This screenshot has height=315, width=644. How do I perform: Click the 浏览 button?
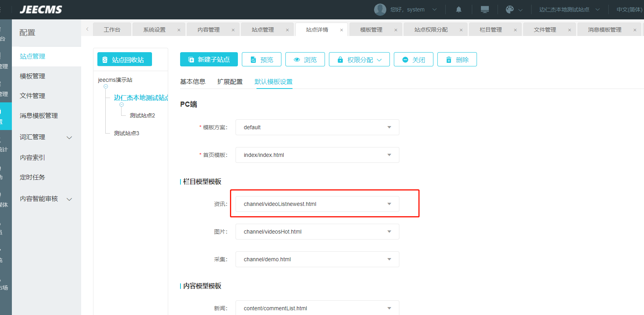click(305, 59)
